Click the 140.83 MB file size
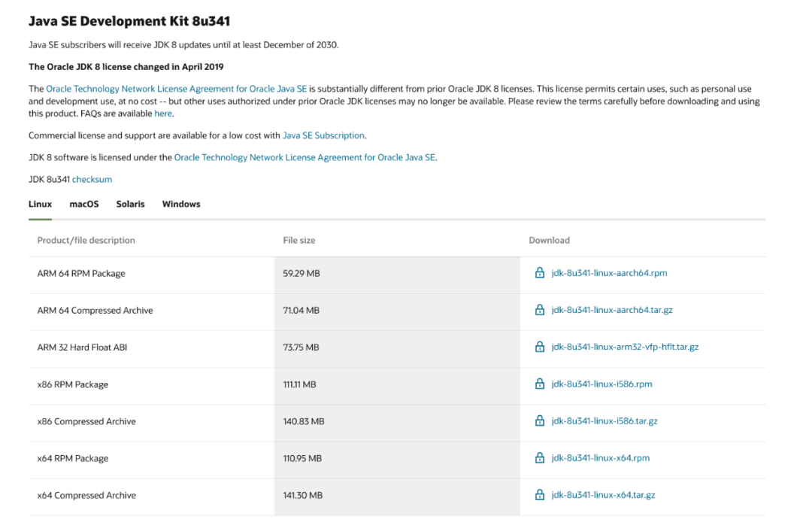This screenshot has width=812, height=525. [x=304, y=421]
